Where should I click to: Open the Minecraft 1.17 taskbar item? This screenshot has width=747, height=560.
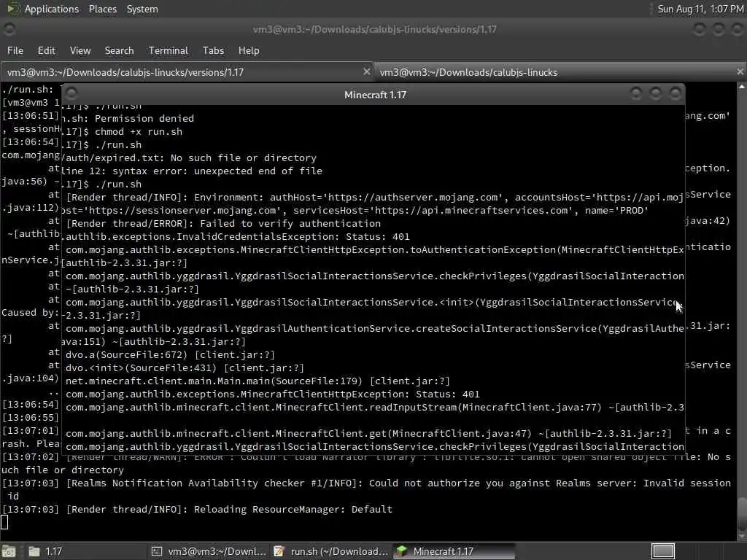point(454,551)
